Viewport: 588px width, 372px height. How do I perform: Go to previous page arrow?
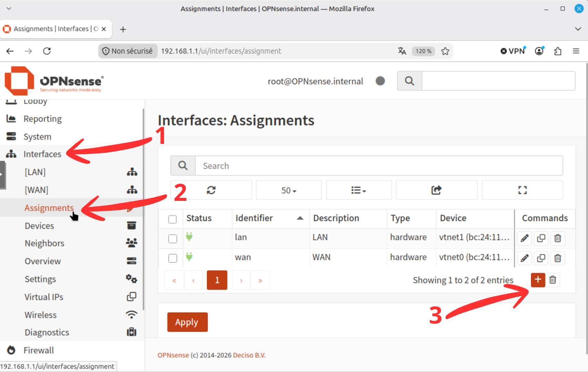pos(193,280)
